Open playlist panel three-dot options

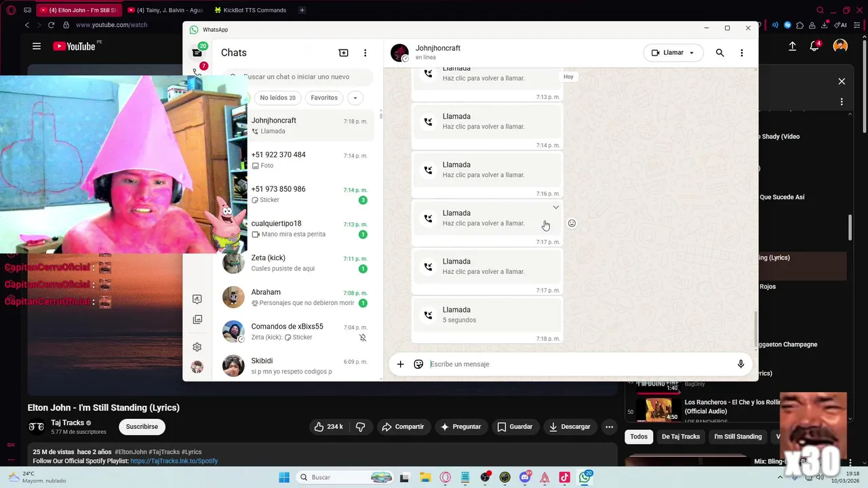tap(842, 102)
